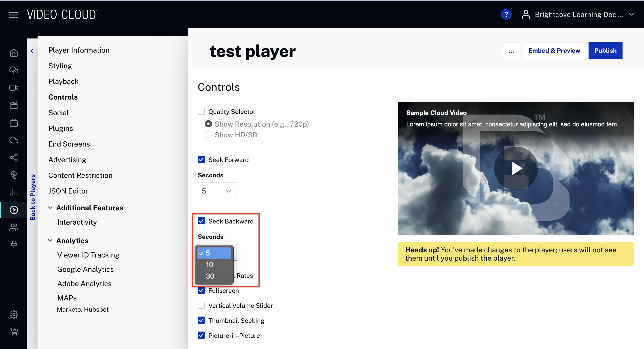Open the Plugins section
This screenshot has width=644, height=349.
(61, 128)
